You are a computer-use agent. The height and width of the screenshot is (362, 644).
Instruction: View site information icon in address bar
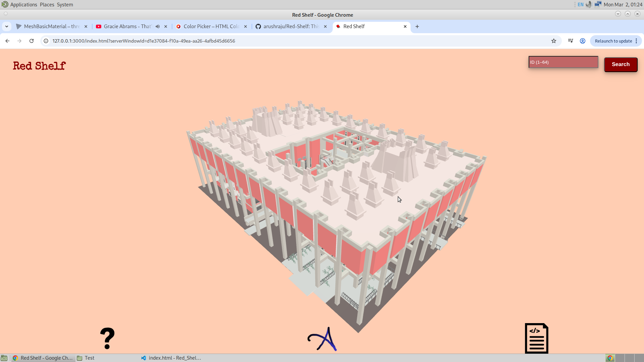click(x=46, y=41)
